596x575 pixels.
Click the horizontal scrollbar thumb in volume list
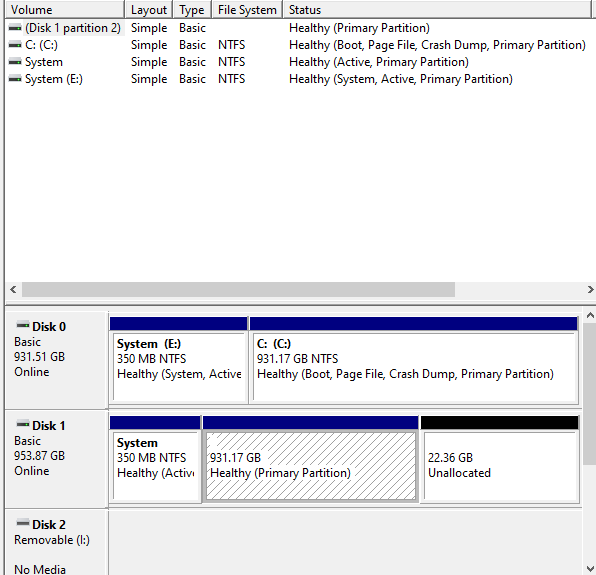(238, 290)
